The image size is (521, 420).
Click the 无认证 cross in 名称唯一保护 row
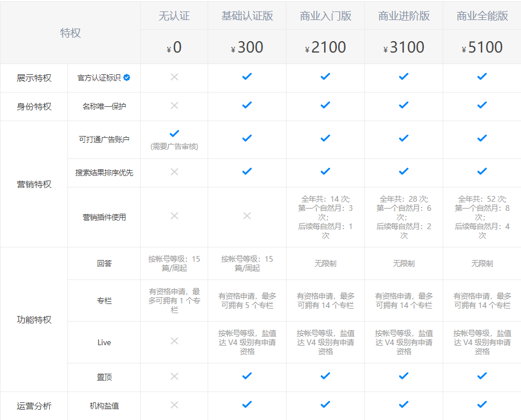click(x=174, y=106)
